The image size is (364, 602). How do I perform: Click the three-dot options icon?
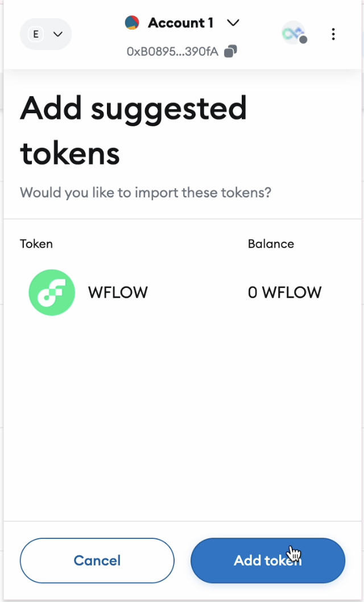[333, 34]
